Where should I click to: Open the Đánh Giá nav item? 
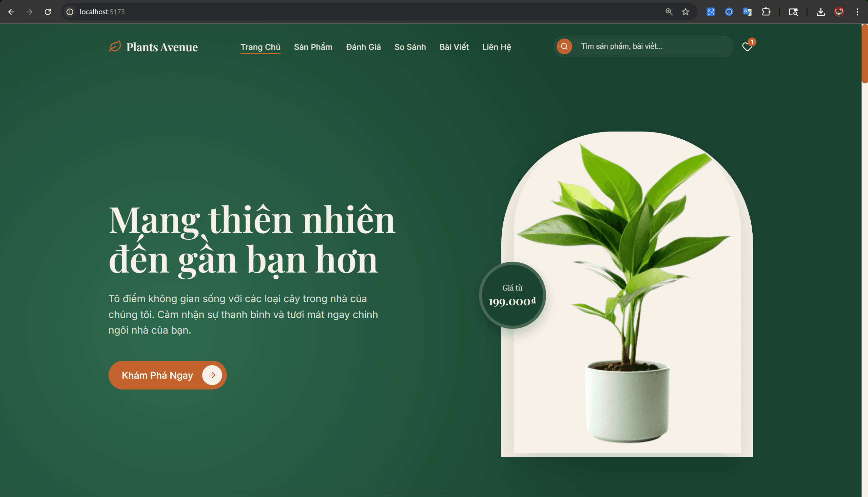[x=363, y=47]
